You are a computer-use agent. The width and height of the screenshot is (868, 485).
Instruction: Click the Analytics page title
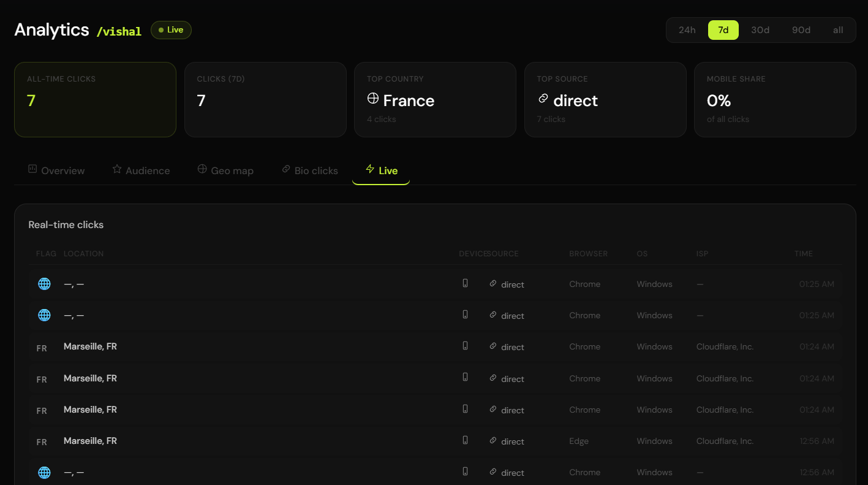(52, 29)
